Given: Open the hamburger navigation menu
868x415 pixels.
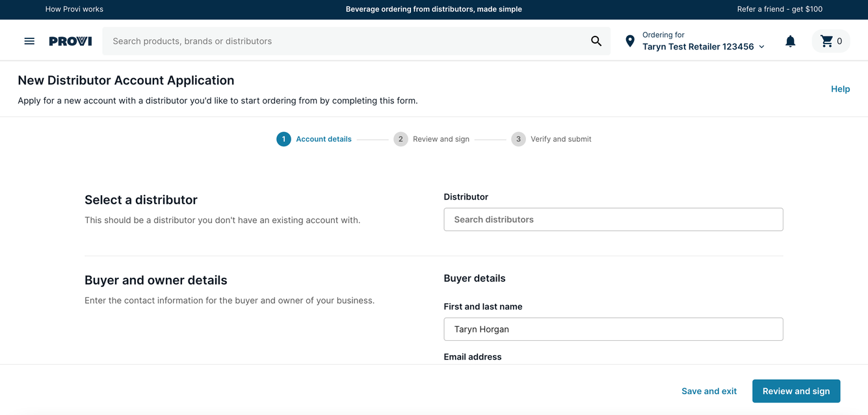Looking at the screenshot, I should tap(29, 40).
